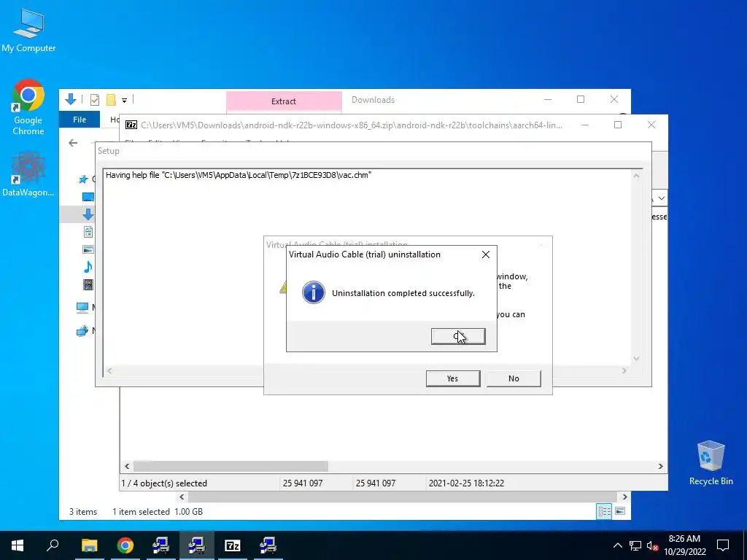Click No in the Virtual Audio Cable installation dialog

[x=514, y=378]
